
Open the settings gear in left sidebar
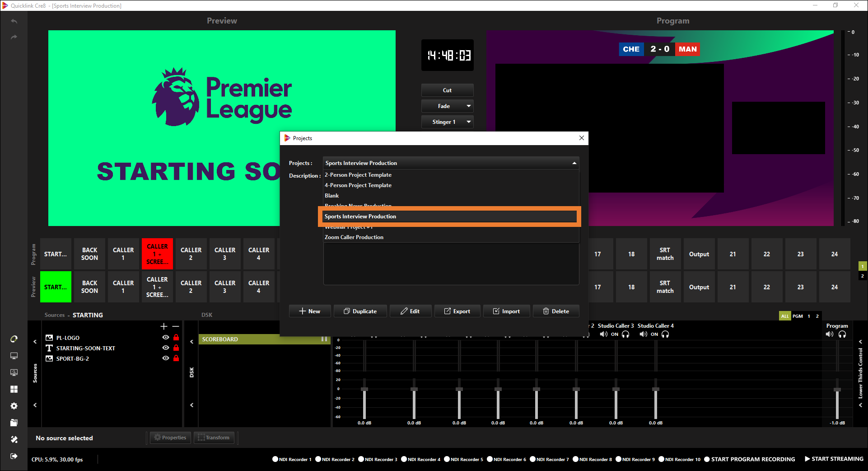14,406
